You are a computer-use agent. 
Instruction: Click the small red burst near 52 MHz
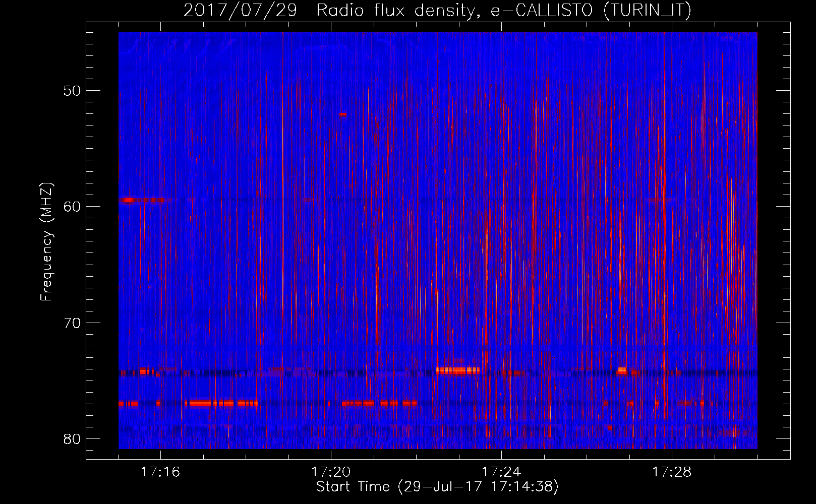coord(343,114)
